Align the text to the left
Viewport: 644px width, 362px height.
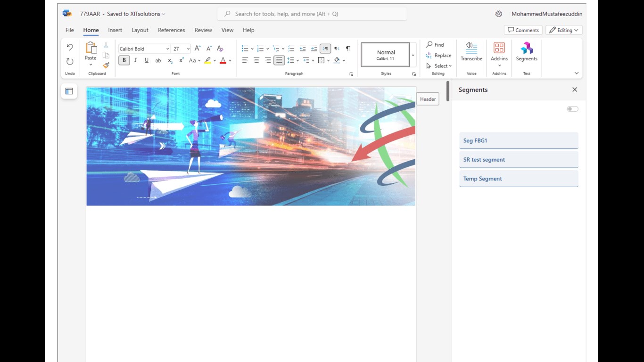[x=245, y=60]
